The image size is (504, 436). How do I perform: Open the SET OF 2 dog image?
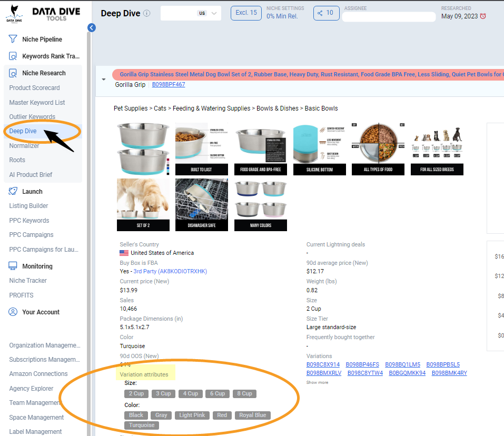pos(143,205)
